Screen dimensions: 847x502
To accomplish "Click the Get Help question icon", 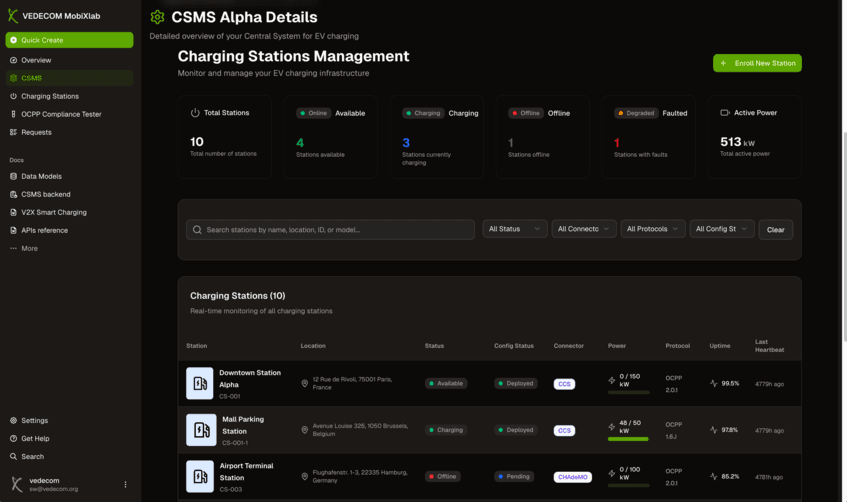I will click(x=14, y=438).
